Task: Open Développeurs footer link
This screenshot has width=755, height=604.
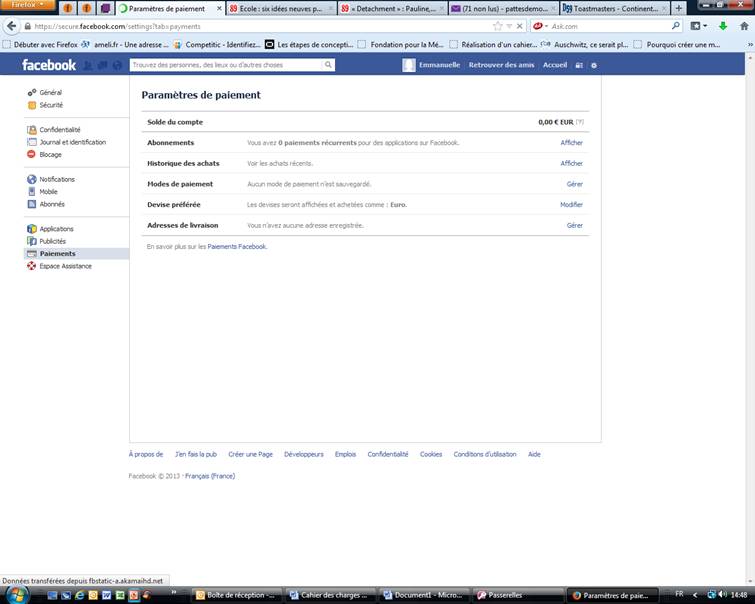Action: coord(304,454)
